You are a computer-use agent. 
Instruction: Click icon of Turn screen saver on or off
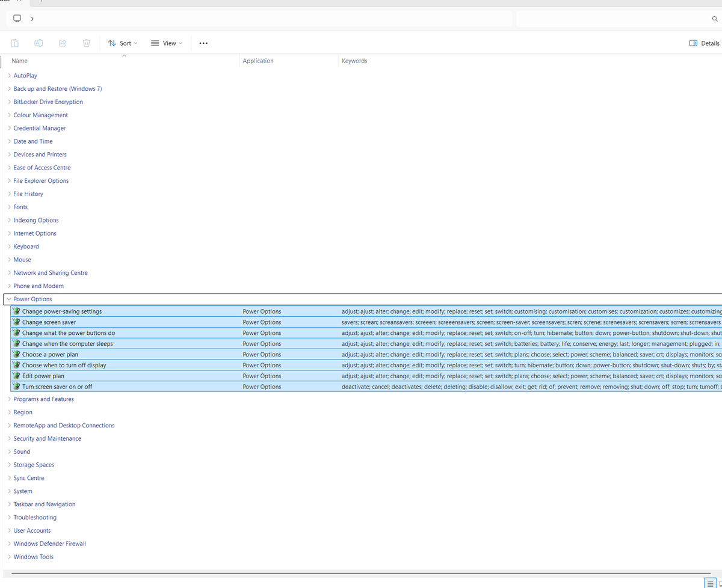tap(16, 387)
